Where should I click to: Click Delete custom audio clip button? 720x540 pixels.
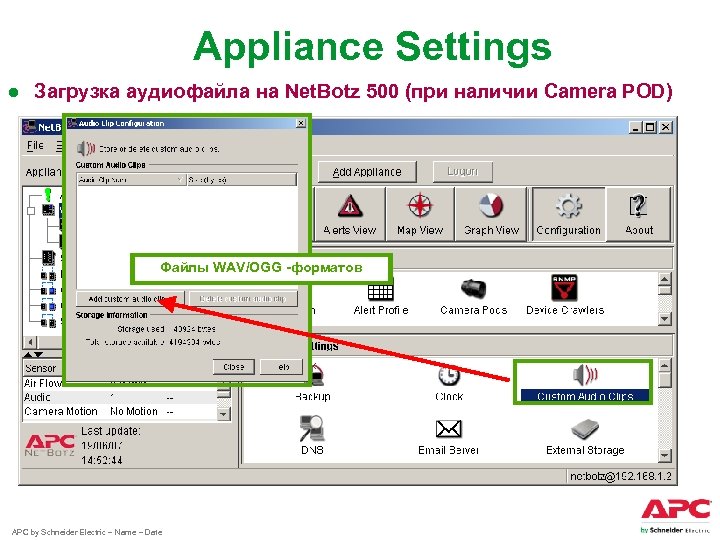243,298
